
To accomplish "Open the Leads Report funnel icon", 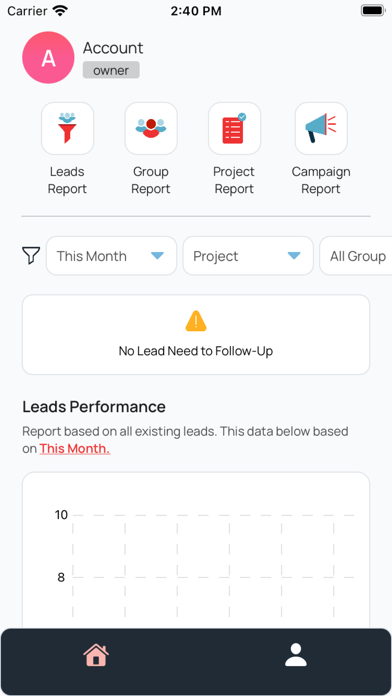I will point(67,128).
